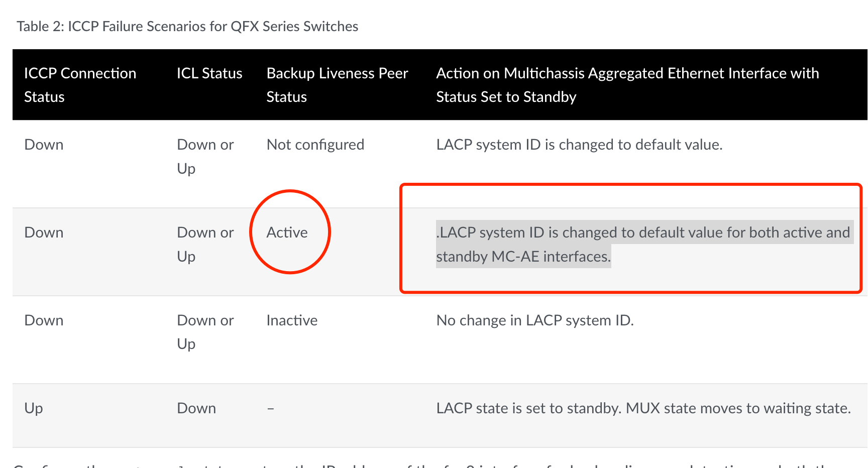Click 'No change in LACP system ID.' cell

click(535, 320)
